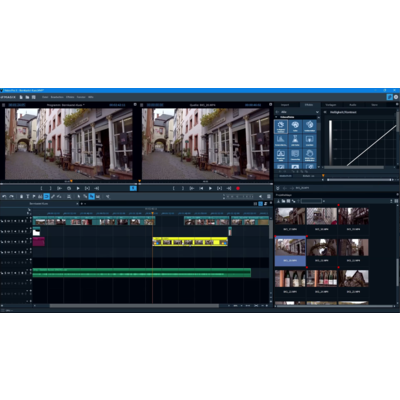Redo the last undone action

tap(11, 197)
